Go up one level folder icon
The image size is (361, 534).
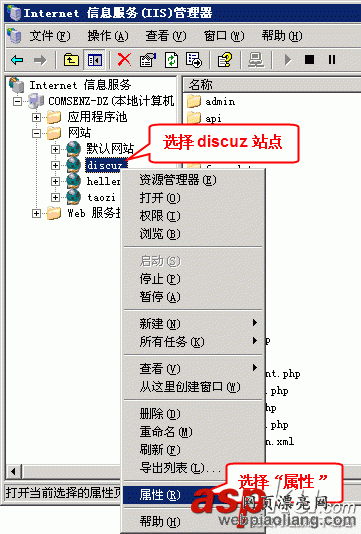(x=71, y=60)
